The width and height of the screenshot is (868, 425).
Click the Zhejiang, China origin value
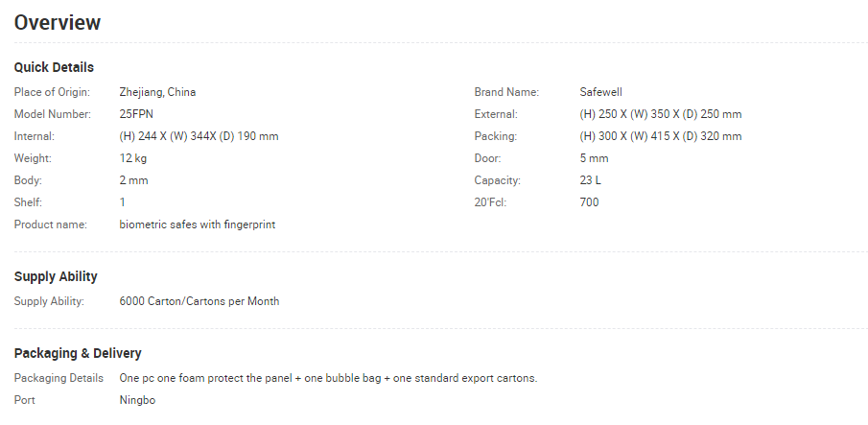[157, 92]
